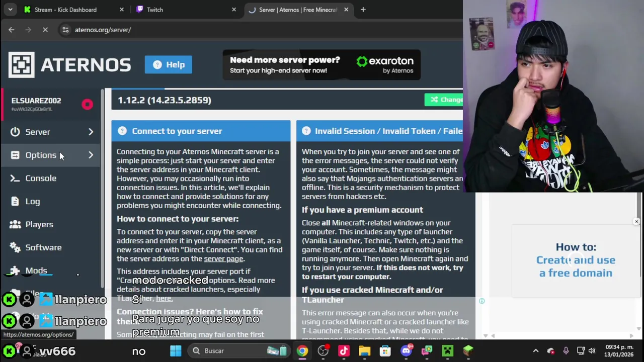Open OBS Studio from the taskbar
The height and width of the screenshot is (362, 644).
click(323, 350)
